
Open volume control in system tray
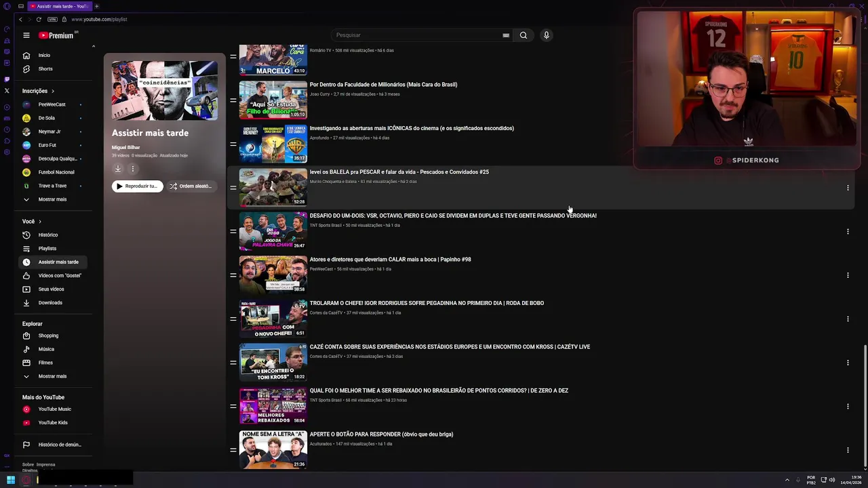[x=832, y=480]
